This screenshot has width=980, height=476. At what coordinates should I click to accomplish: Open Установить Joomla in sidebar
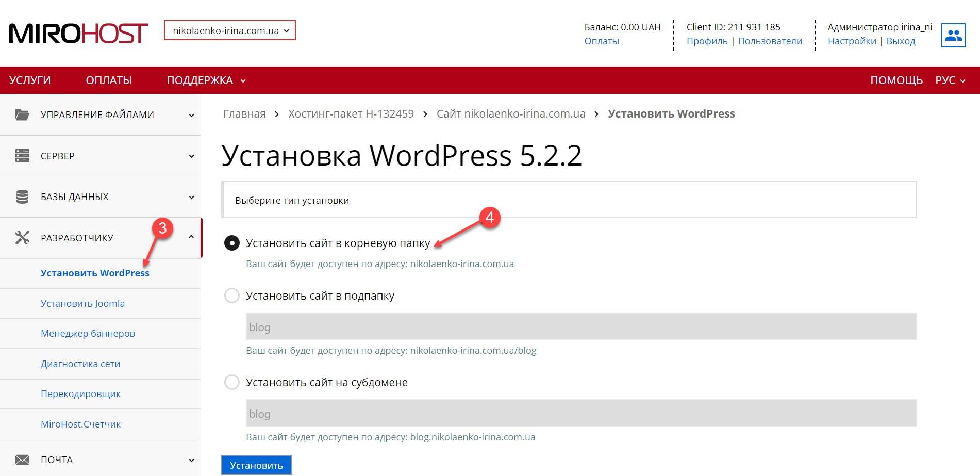[x=82, y=303]
